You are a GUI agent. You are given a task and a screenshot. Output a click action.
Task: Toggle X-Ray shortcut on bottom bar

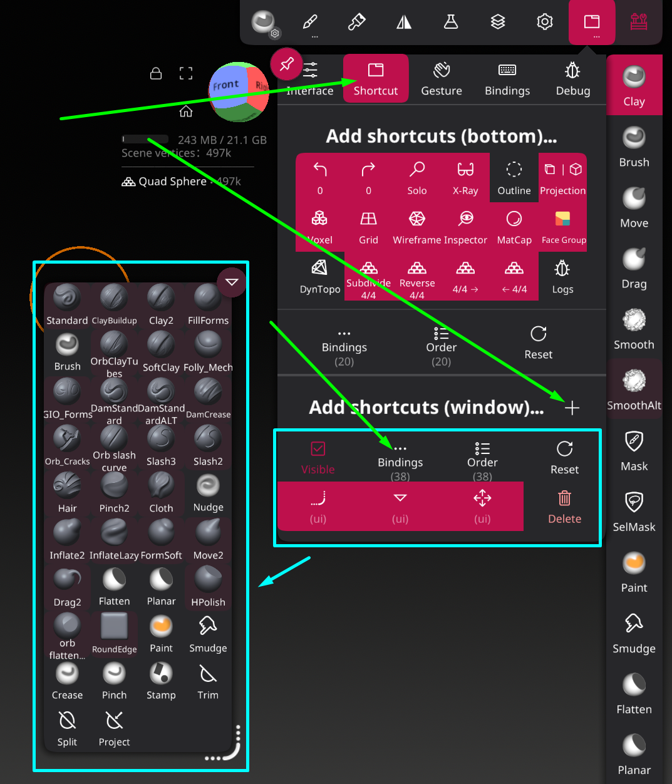tap(465, 178)
